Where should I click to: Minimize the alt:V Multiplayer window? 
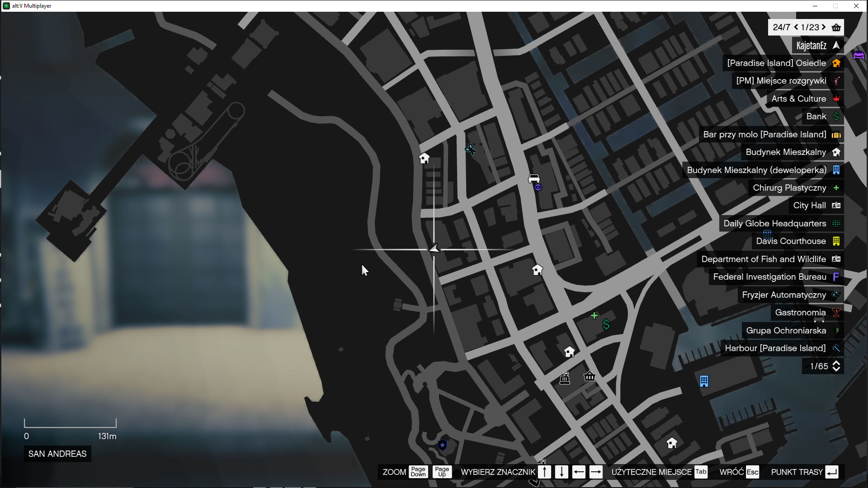815,6
